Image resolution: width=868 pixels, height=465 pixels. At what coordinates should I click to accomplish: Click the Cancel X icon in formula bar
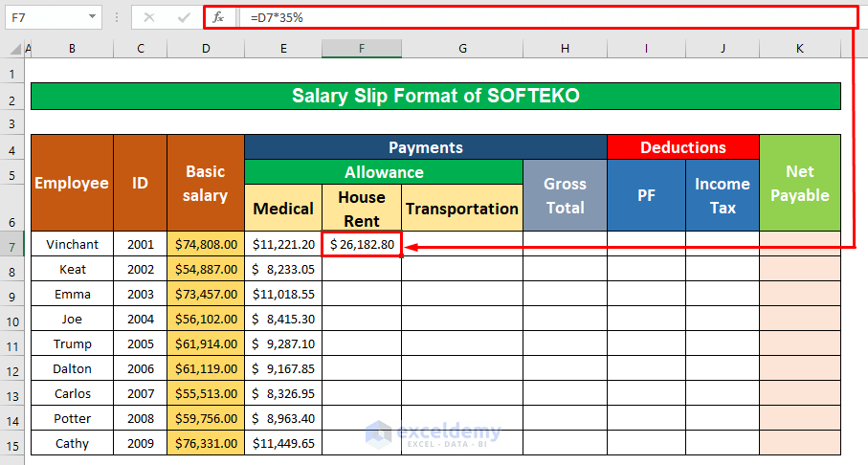pyautogui.click(x=149, y=17)
